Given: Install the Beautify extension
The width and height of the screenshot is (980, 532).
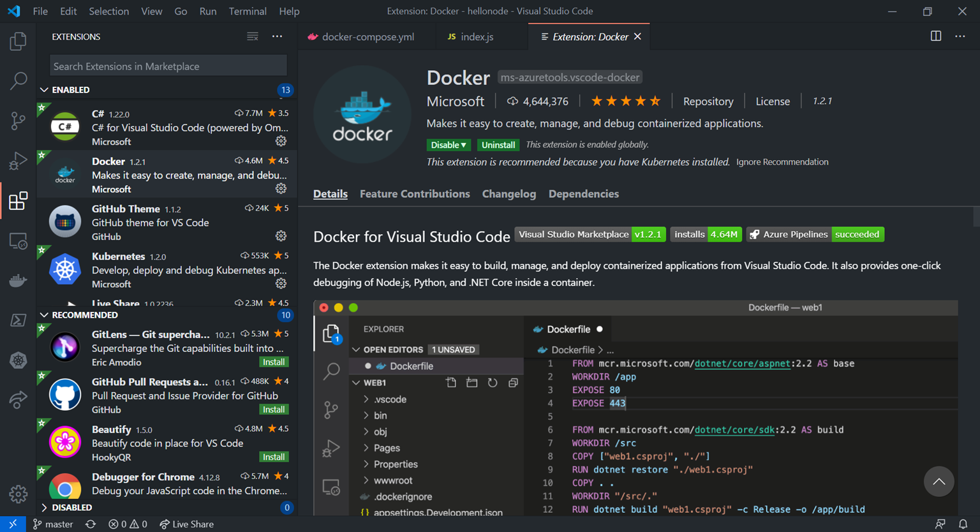Looking at the screenshot, I should click(274, 457).
